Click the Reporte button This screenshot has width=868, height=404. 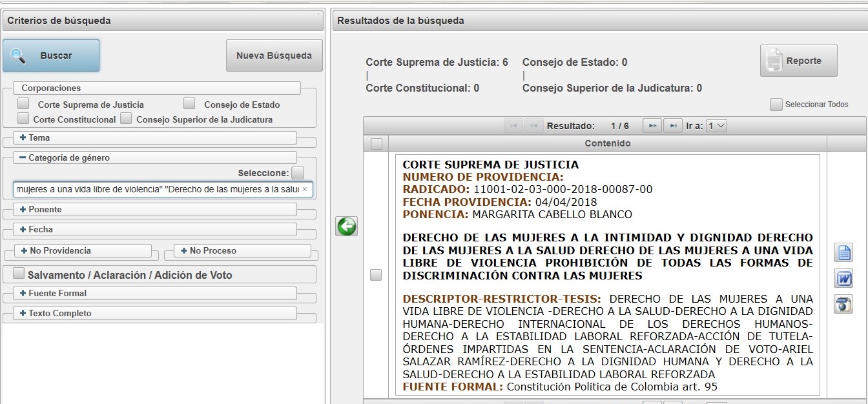pyautogui.click(x=798, y=61)
